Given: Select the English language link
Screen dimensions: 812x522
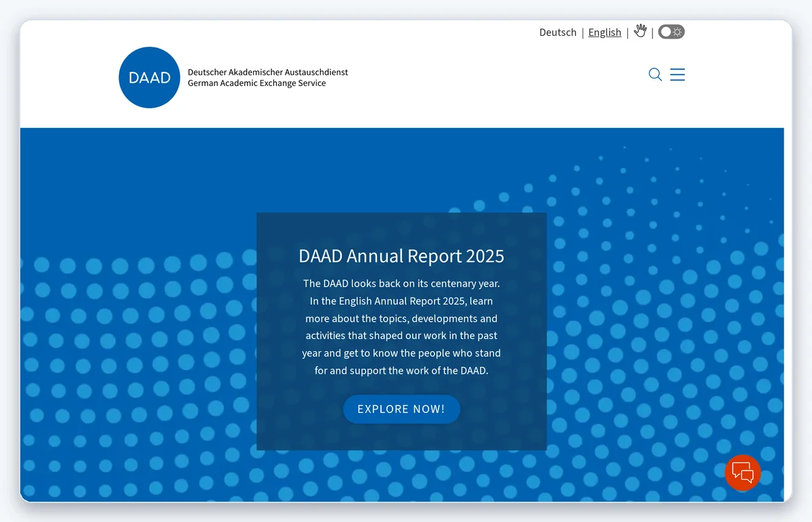Looking at the screenshot, I should [604, 32].
